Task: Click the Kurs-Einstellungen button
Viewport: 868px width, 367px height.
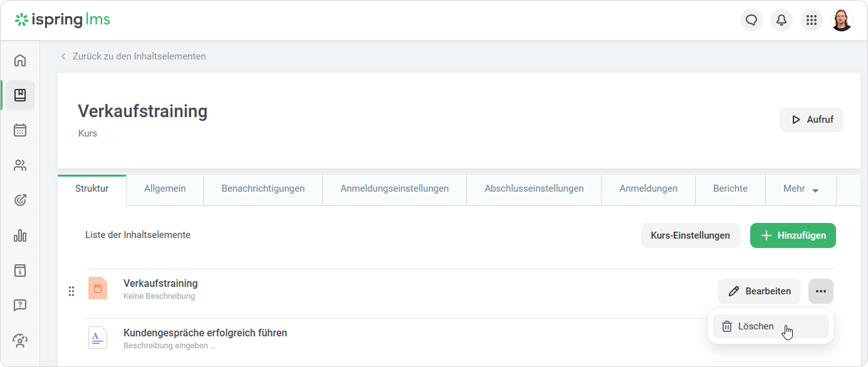Action: pos(690,235)
